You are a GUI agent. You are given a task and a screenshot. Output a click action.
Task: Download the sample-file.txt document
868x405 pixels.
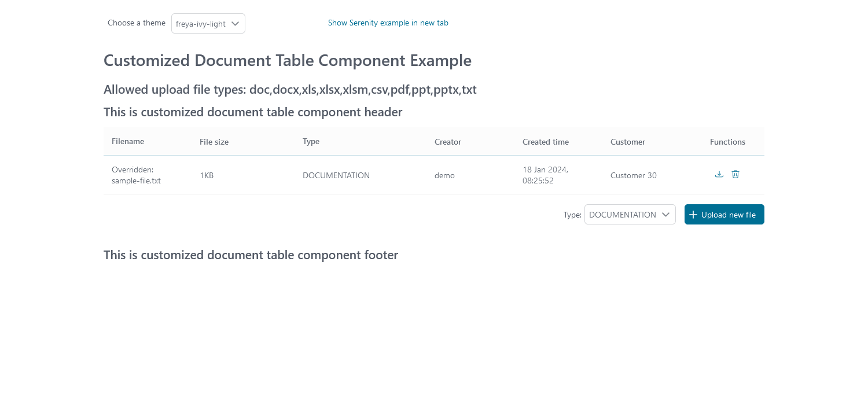click(719, 174)
